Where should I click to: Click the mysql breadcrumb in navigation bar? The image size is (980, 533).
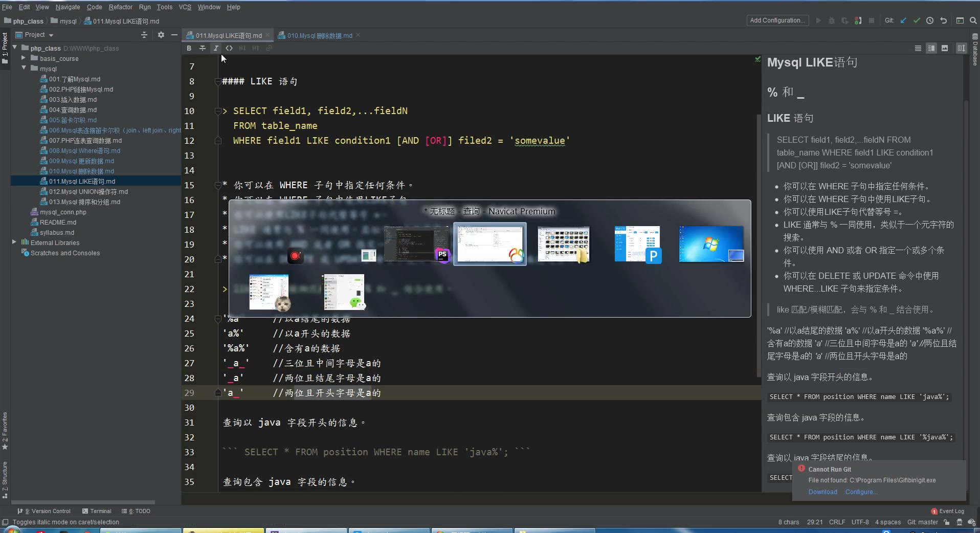point(64,21)
